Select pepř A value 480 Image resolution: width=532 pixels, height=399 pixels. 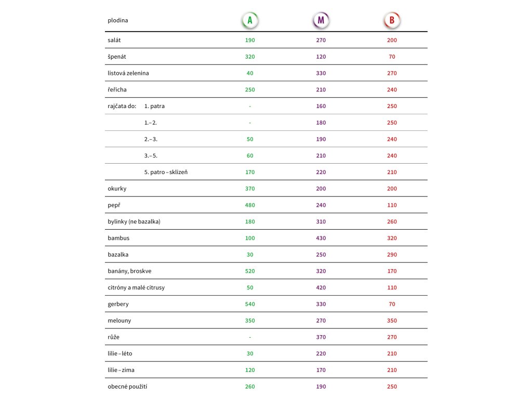pyautogui.click(x=250, y=205)
